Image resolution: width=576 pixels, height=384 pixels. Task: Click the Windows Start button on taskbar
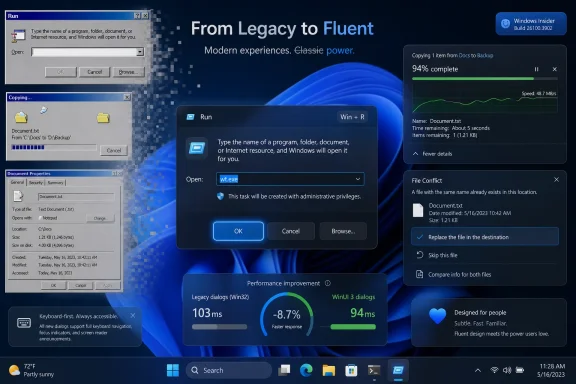pyautogui.click(x=173, y=370)
